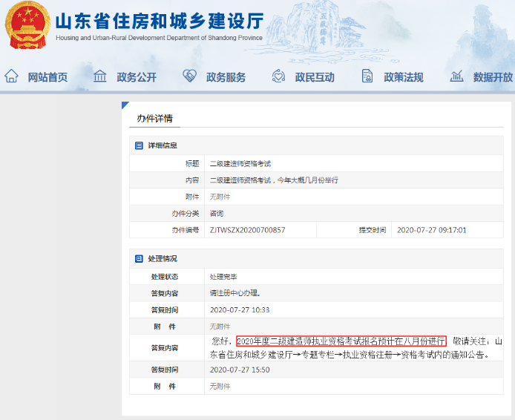Open the 数据开放 menu label
Image resolution: width=515 pixels, height=420 pixels.
point(493,77)
